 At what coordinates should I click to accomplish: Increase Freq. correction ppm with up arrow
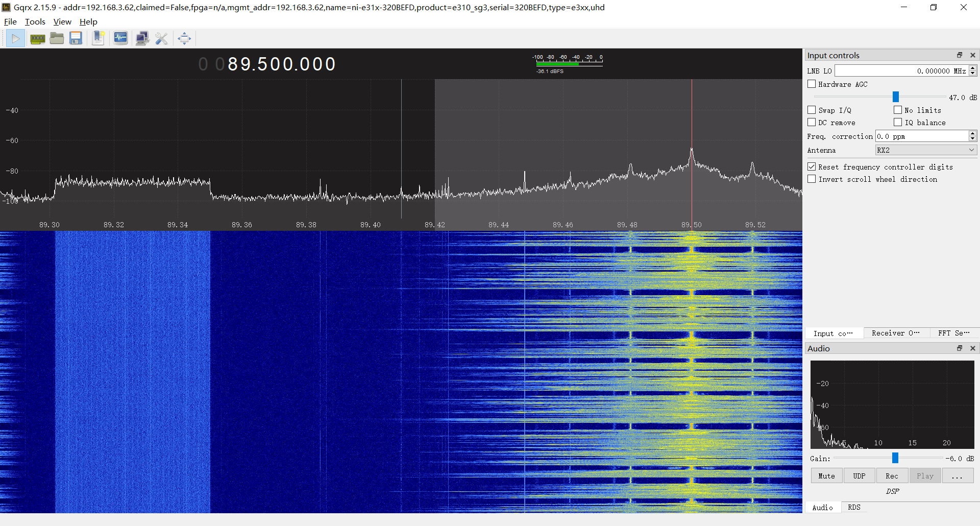coord(972,133)
